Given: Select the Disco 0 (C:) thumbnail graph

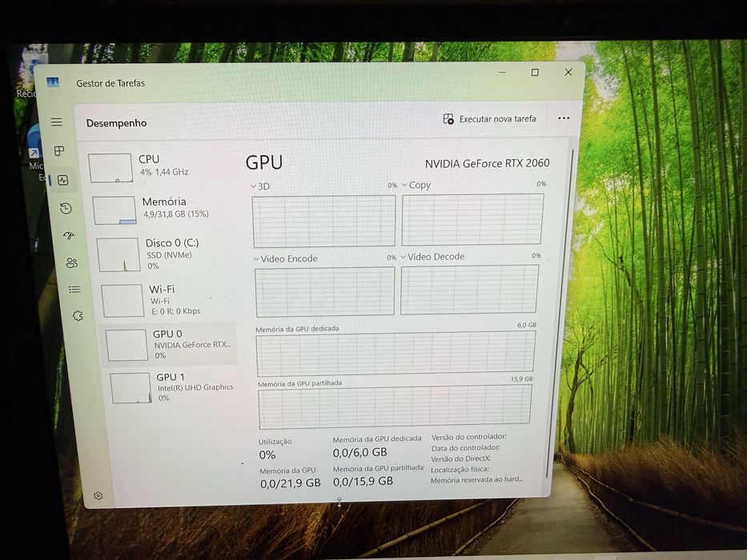Looking at the screenshot, I should 118,254.
